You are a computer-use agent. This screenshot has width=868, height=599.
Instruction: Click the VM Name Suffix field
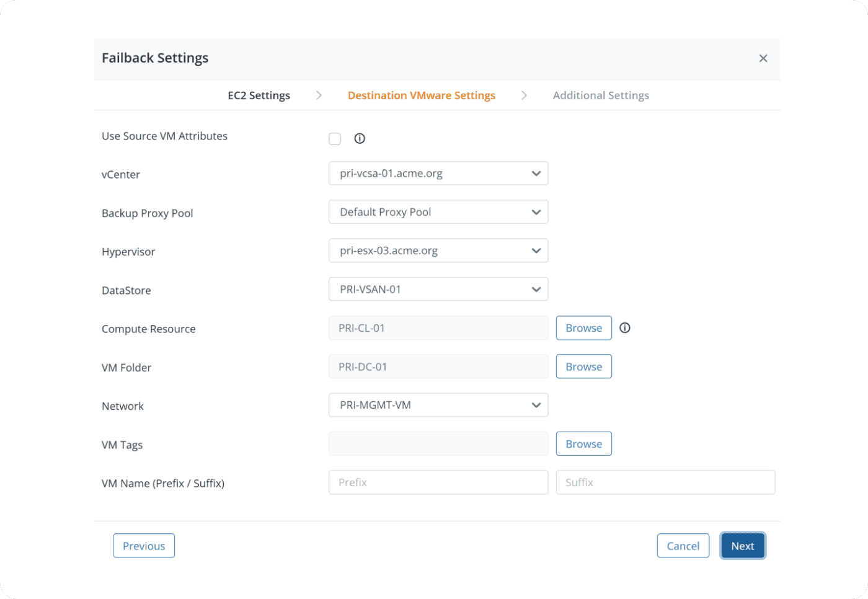pos(665,482)
